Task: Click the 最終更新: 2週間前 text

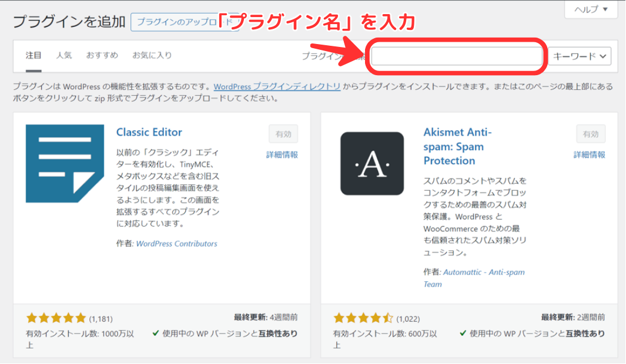Action: (x=573, y=318)
